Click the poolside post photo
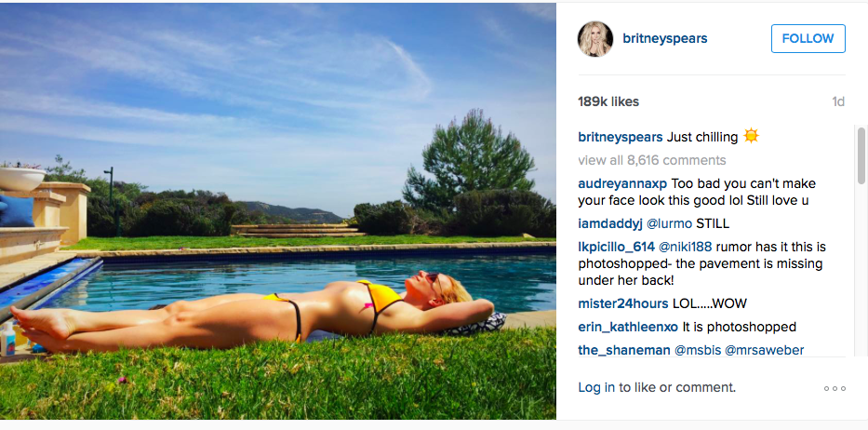Screen dimensions: 868x430 pyautogui.click(x=278, y=211)
